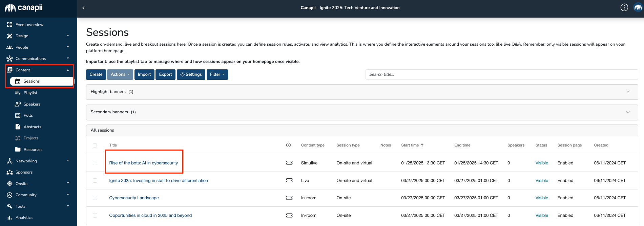This screenshot has height=226, width=644.
Task: Select the Cybersecurity Landscape row checkbox
Action: pyautogui.click(x=95, y=198)
